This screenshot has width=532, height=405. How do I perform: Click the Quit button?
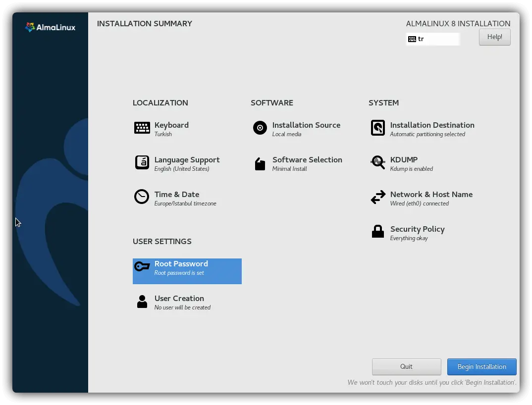click(x=406, y=367)
